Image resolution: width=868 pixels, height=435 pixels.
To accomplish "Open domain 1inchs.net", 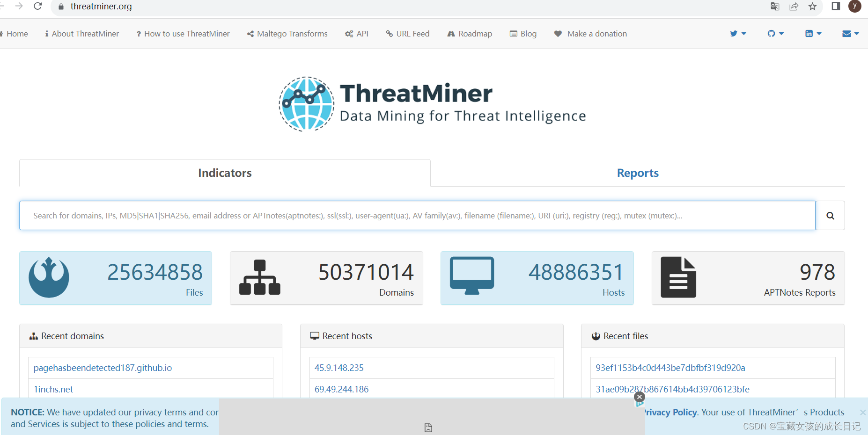I will 53,389.
